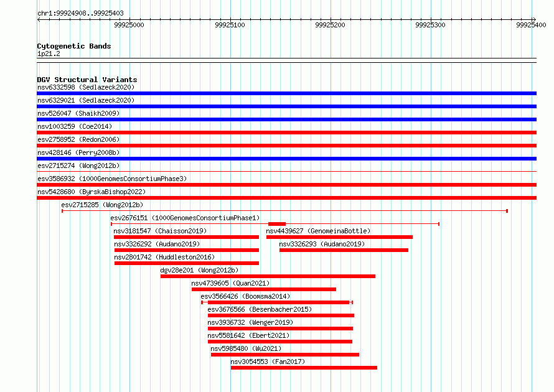Click the blue bar under nsv6329021
The image size is (554, 392).
coord(286,106)
